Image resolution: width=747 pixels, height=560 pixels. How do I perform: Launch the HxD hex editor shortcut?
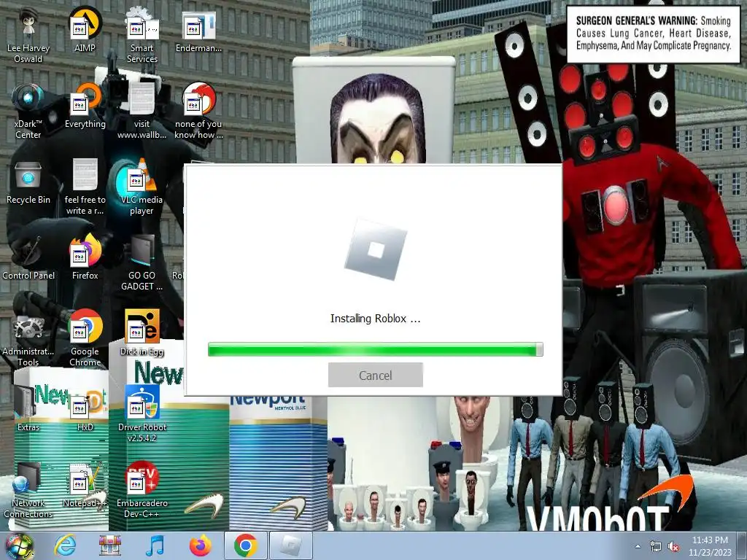point(85,409)
